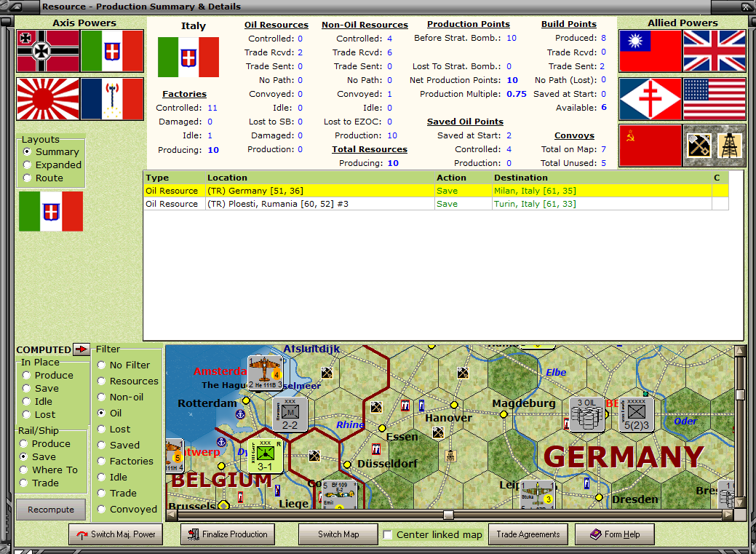Screen dimensions: 756x554
Task: Click the 3 OIL barrels counter
Action: [x=586, y=414]
